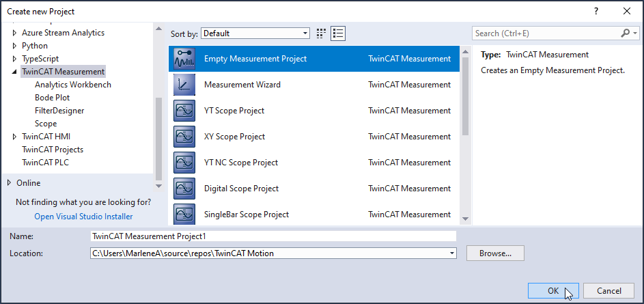Select the YT Scope Project row text
Image resolution: width=644 pixels, height=304 pixels.
click(x=234, y=111)
